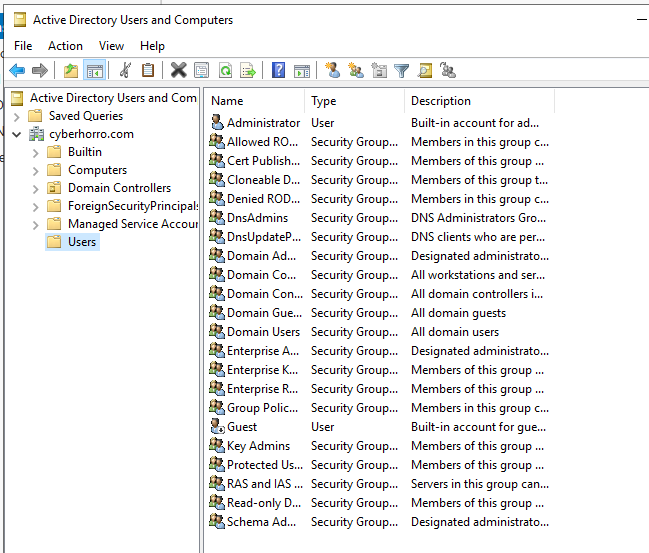Select the Computers container in tree
649x553 pixels.
[x=97, y=170]
